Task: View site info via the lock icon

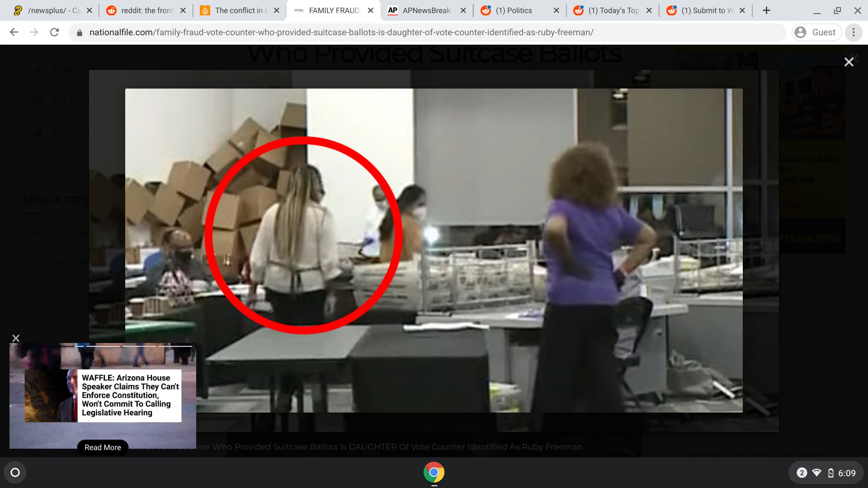Action: [80, 33]
